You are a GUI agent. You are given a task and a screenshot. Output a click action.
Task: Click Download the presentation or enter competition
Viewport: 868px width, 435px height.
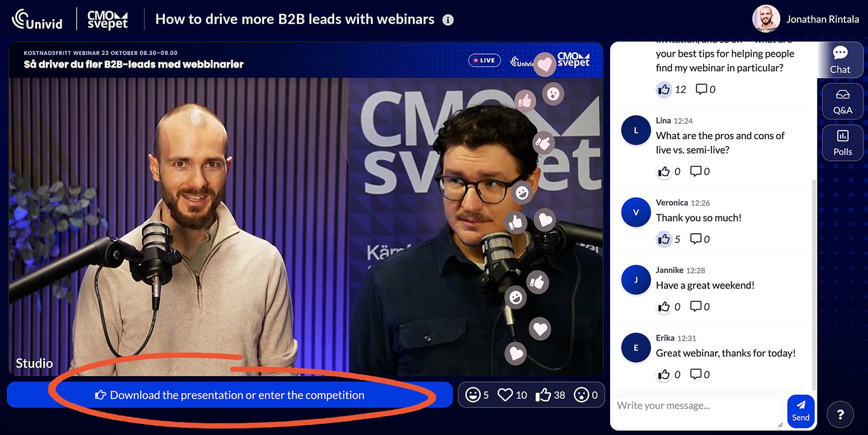point(230,395)
